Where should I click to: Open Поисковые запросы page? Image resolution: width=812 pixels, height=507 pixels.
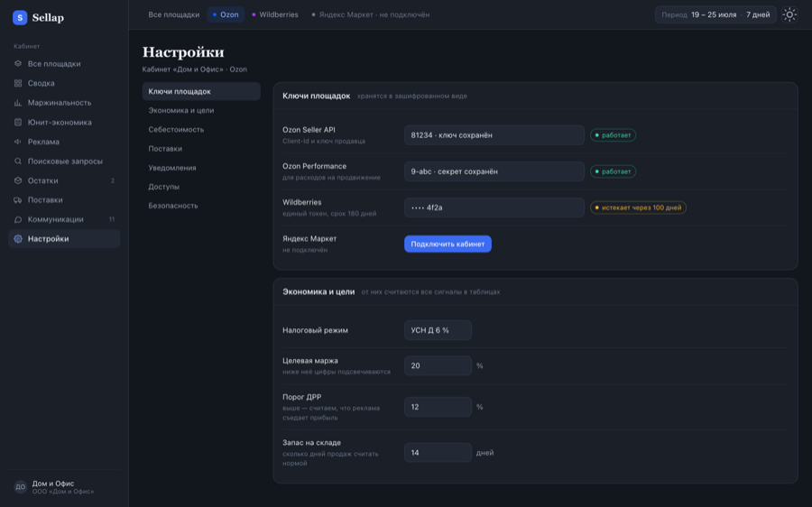pos(64,161)
